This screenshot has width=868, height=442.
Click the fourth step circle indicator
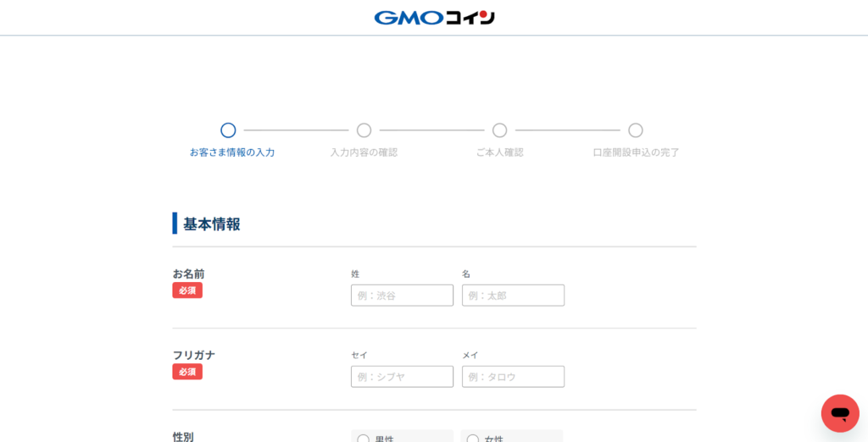635,130
